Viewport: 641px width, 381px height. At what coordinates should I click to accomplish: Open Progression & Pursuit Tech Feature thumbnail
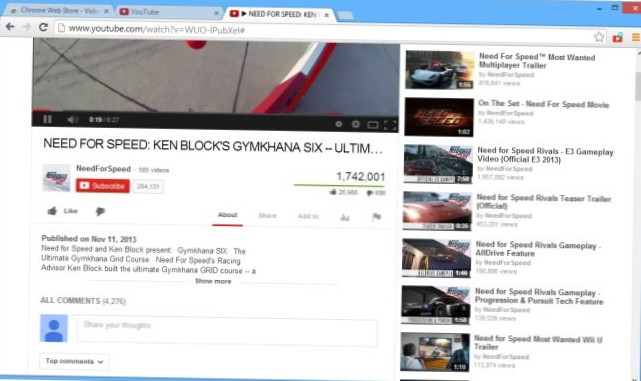click(x=435, y=305)
